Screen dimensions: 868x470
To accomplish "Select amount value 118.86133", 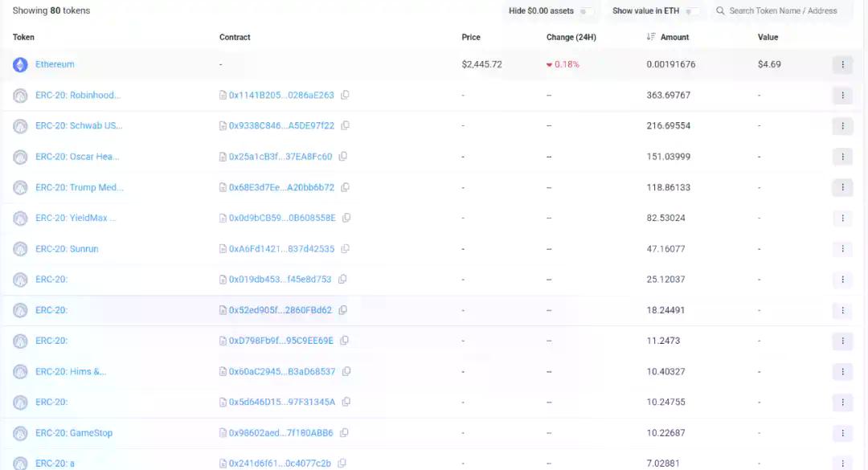I will coord(668,187).
